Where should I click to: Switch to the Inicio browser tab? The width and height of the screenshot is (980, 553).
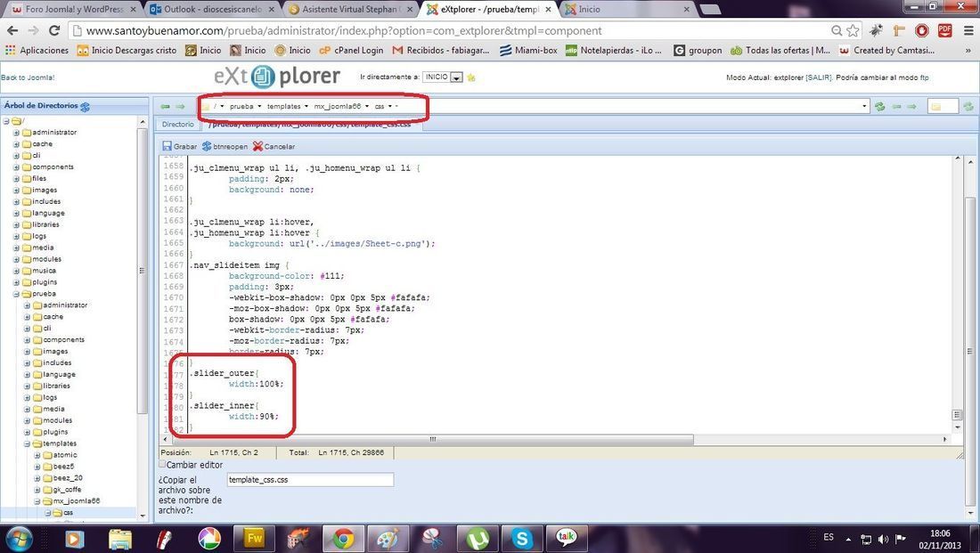[627, 10]
